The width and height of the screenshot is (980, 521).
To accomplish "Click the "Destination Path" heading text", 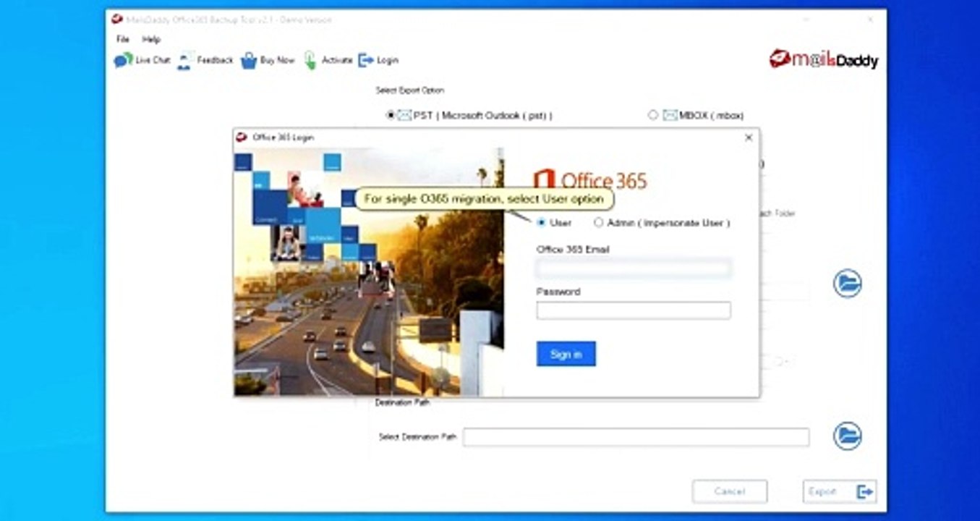I will click(402, 402).
